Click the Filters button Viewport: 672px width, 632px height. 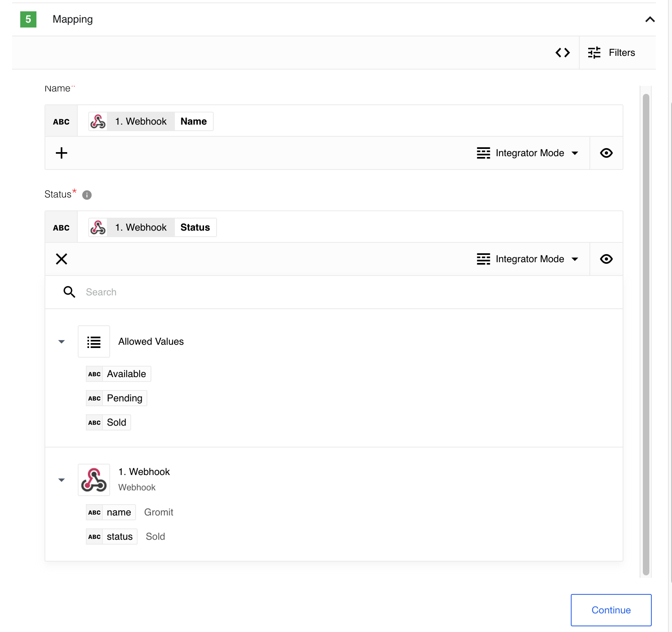(617, 53)
